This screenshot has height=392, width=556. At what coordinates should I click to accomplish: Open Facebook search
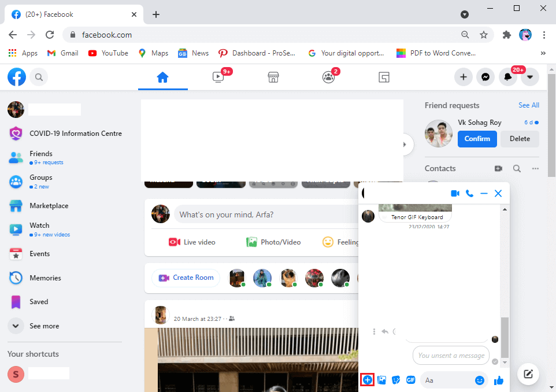pos(39,77)
